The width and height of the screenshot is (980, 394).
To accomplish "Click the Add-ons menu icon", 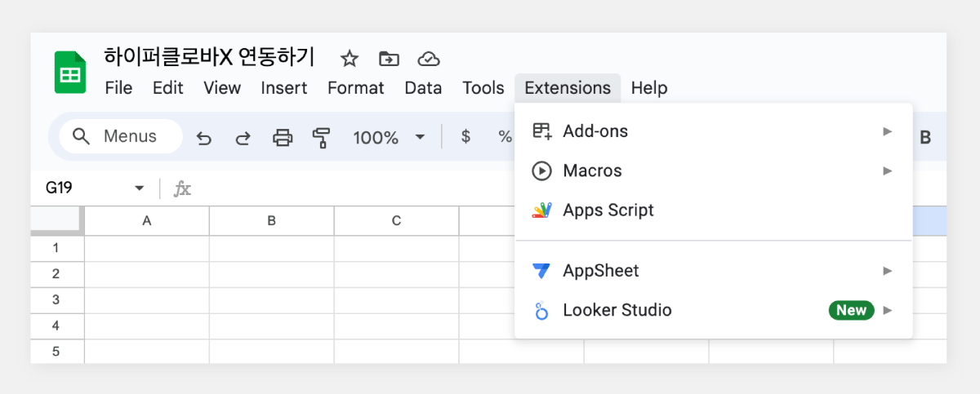I will [x=541, y=131].
